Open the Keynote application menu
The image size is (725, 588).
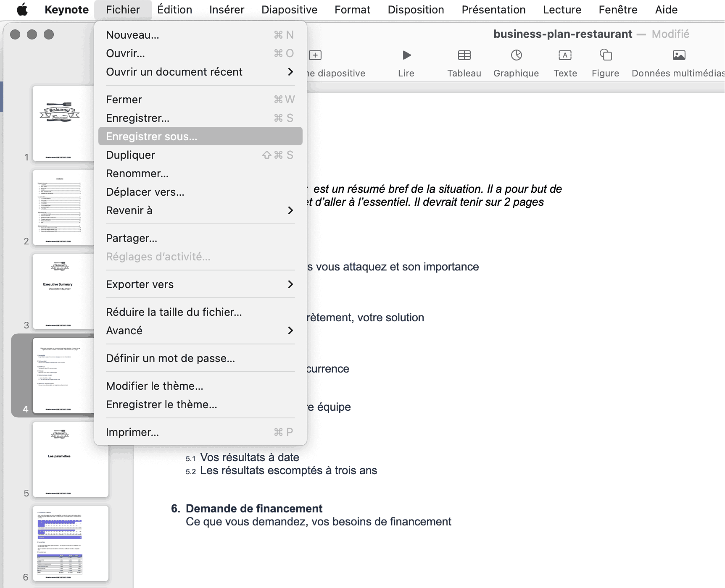coord(66,10)
